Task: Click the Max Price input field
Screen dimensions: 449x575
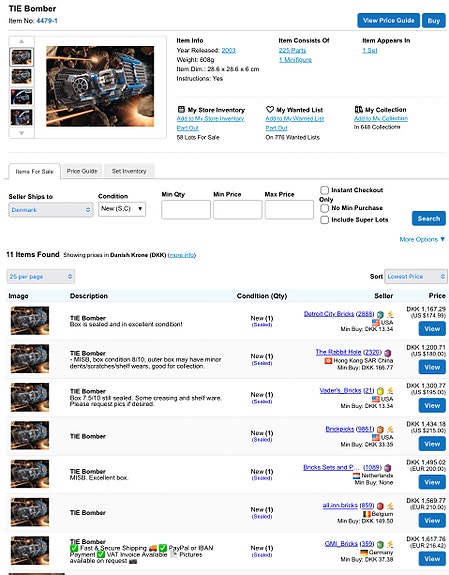Action: 289,210
